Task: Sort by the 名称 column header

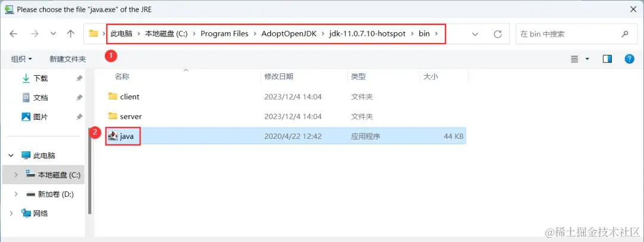Action: (x=122, y=76)
